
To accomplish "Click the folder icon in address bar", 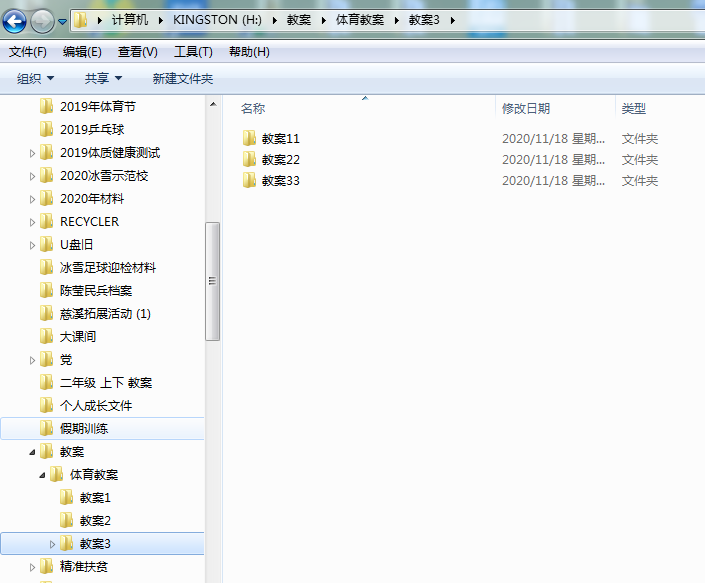I will (80, 20).
